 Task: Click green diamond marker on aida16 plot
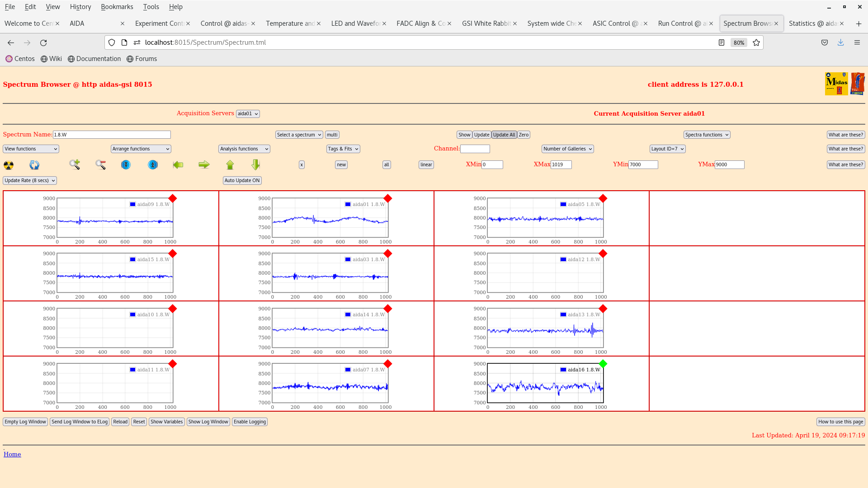(x=603, y=364)
